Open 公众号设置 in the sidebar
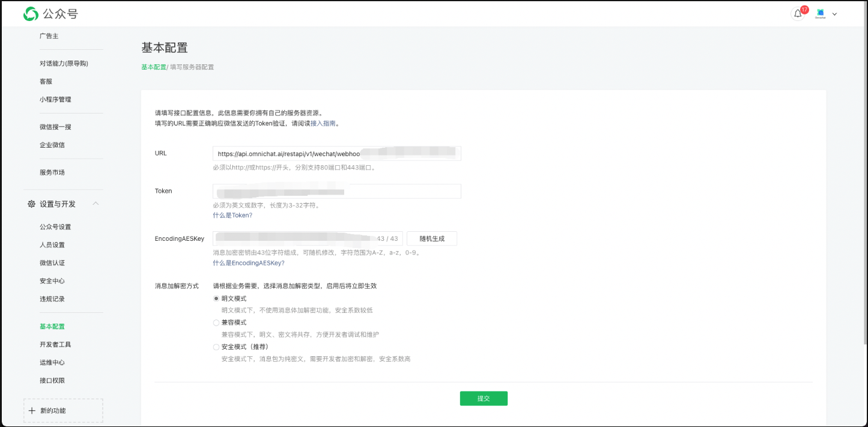868x427 pixels. click(55, 227)
